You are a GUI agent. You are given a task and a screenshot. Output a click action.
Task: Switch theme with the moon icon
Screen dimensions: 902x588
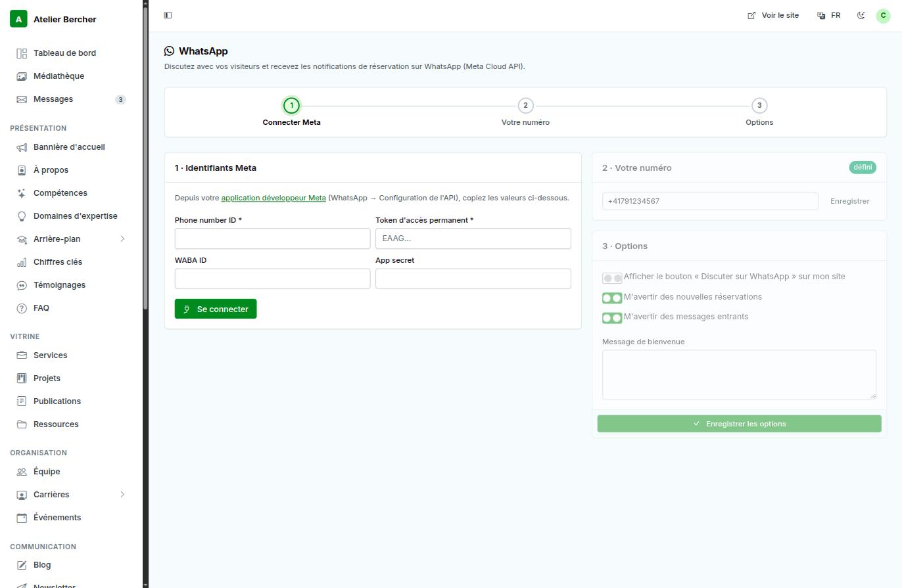[x=861, y=15]
